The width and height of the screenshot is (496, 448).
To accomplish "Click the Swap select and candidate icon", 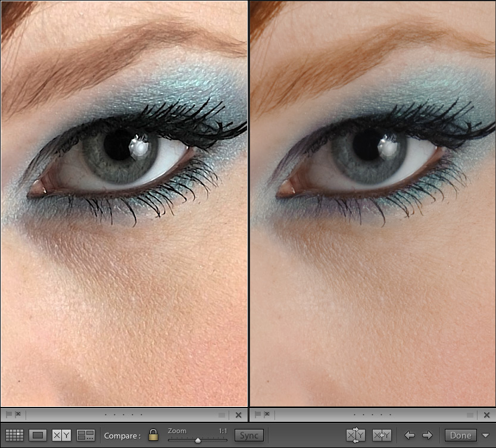I will [x=356, y=435].
